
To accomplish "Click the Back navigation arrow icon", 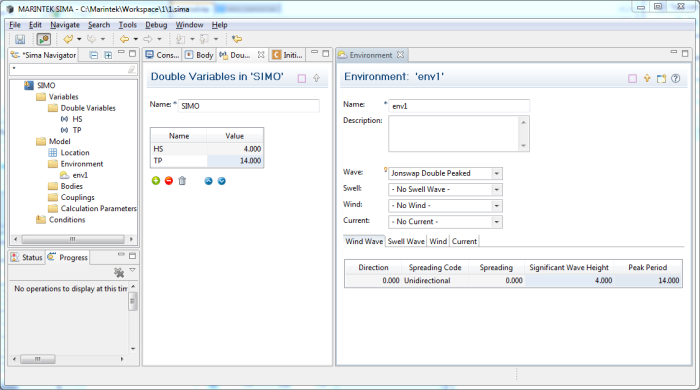I will [125, 39].
